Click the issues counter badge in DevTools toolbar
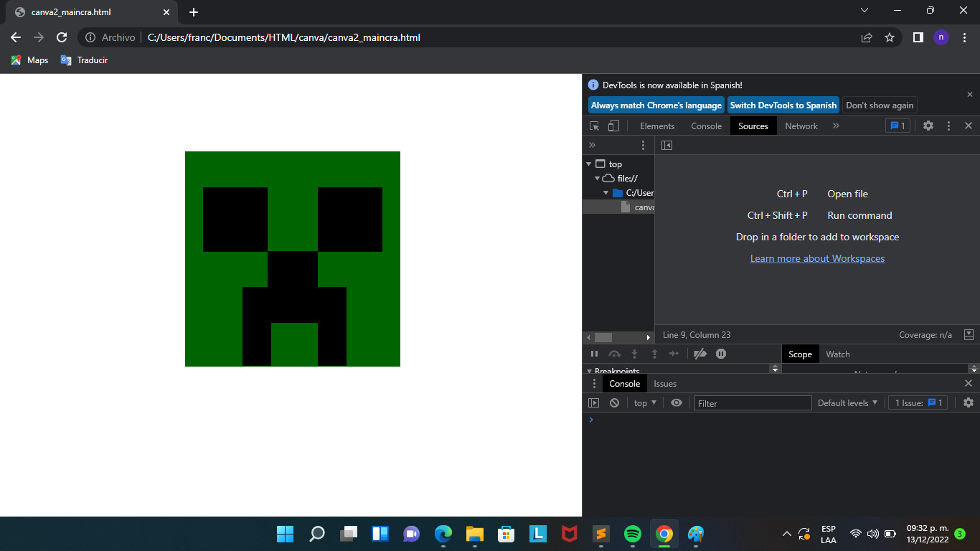The height and width of the screenshot is (551, 980). coord(897,126)
